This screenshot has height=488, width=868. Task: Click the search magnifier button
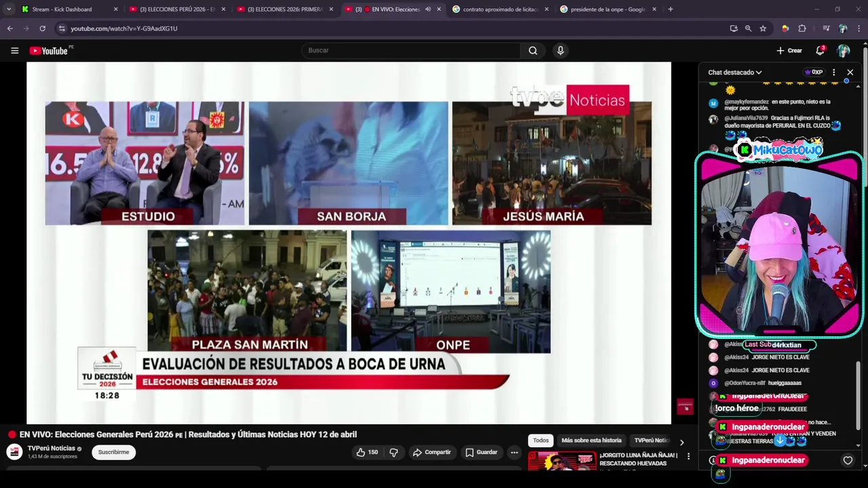(533, 51)
